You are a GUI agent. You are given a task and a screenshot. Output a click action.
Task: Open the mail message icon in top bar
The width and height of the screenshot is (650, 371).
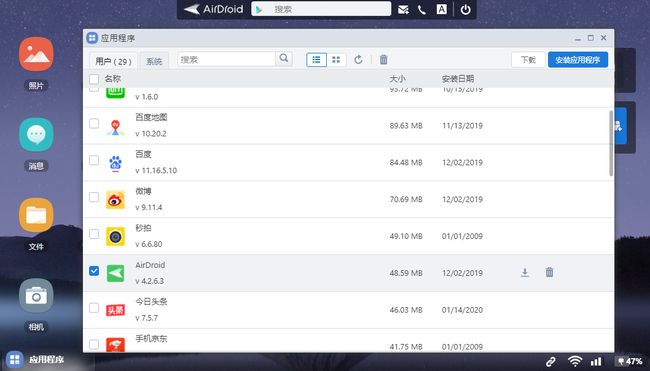[403, 10]
